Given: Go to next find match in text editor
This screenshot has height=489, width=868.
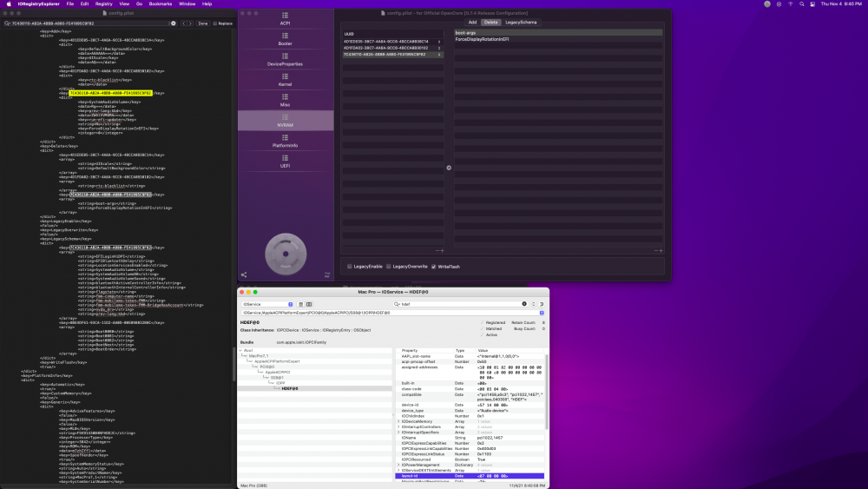Looking at the screenshot, I should [190, 23].
